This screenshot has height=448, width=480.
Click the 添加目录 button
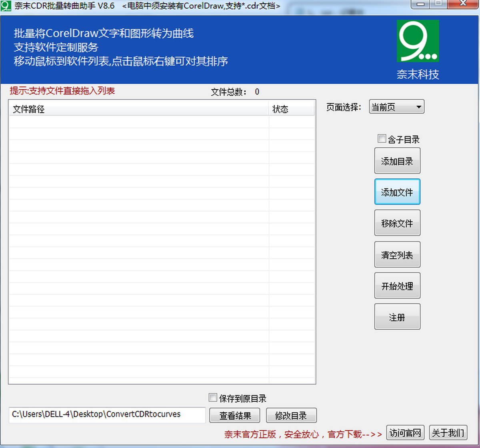(x=397, y=161)
